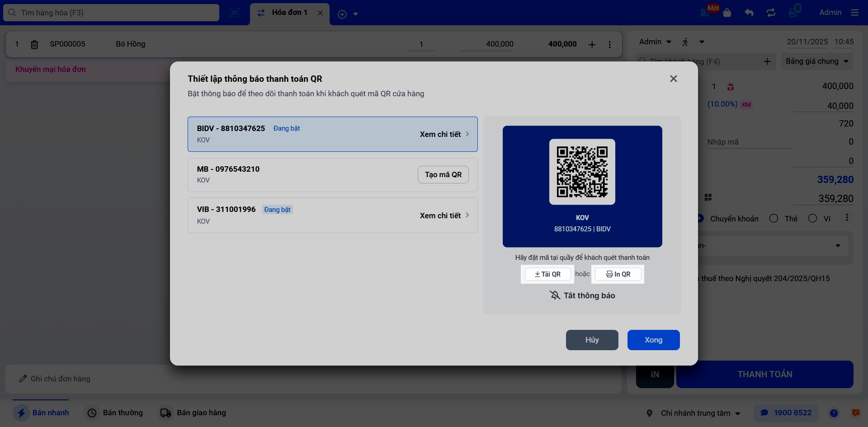Expand the BIDV row chevron arrow

click(x=467, y=134)
